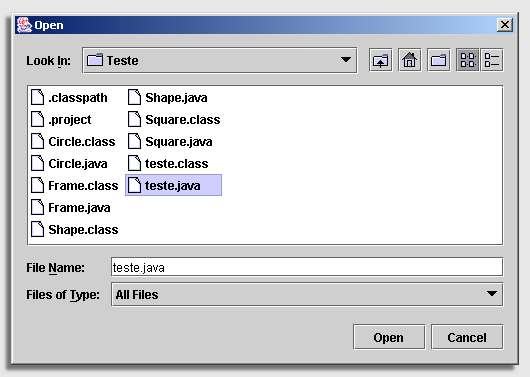
Task: Switch to Details view toggle
Action: click(492, 61)
